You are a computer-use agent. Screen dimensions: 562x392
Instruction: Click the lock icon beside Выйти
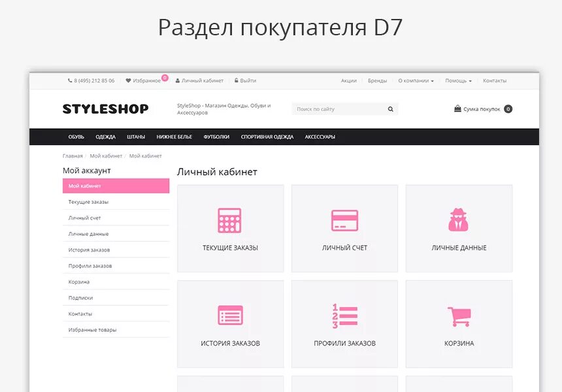point(236,80)
